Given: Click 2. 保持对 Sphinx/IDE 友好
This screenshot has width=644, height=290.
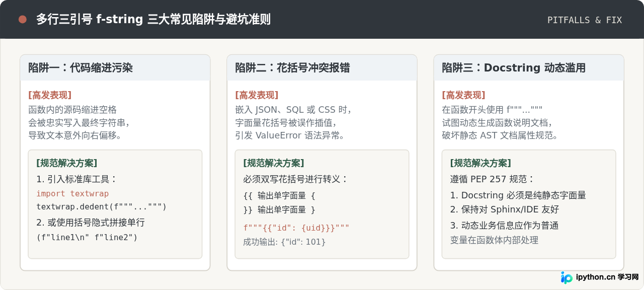Looking at the screenshot, I should point(504,209).
